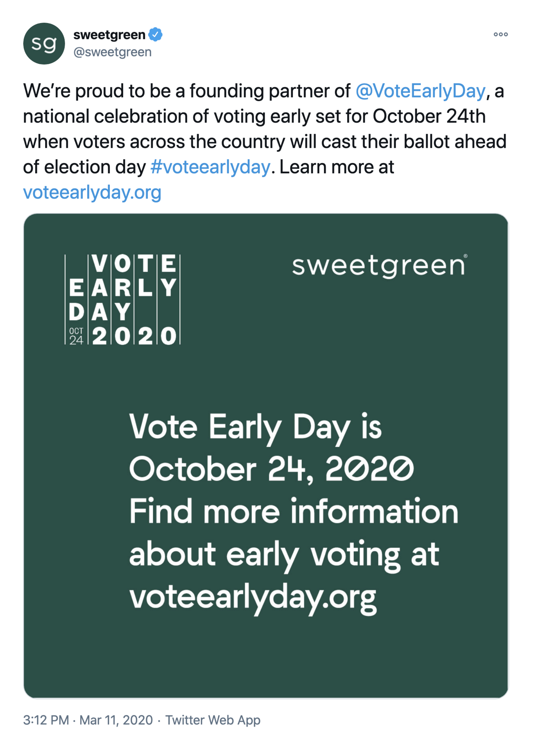Open the tweet's three-dot more menu
This screenshot has width=533, height=756.
click(500, 34)
